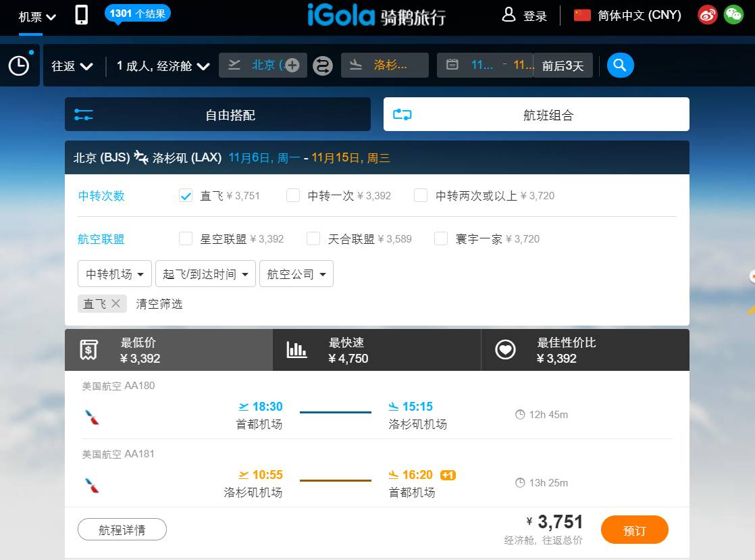
Task: Click the 洛杉矶 destination input field
Action: (x=390, y=66)
